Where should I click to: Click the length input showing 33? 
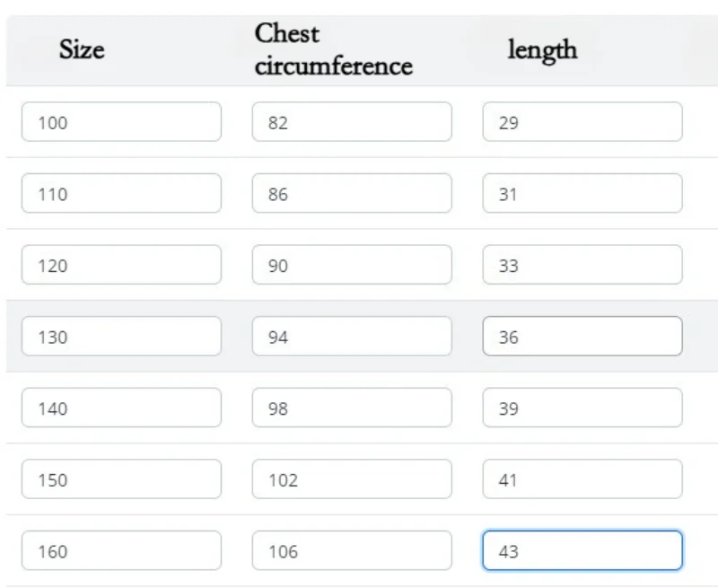click(582, 265)
